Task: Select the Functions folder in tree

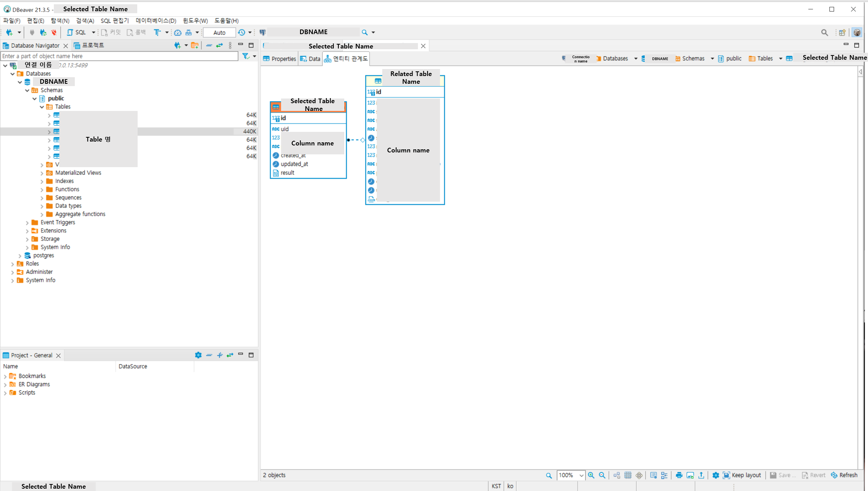Action: [67, 189]
